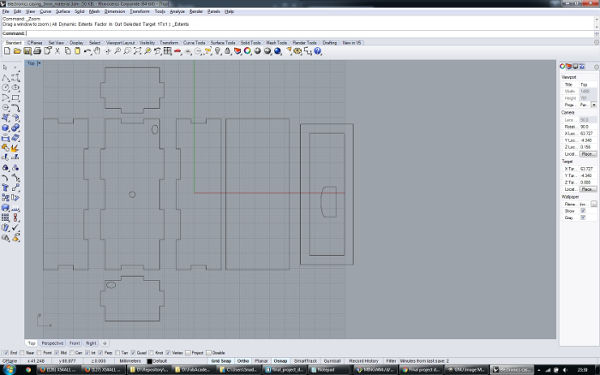Click the Print icon

tap(37, 51)
